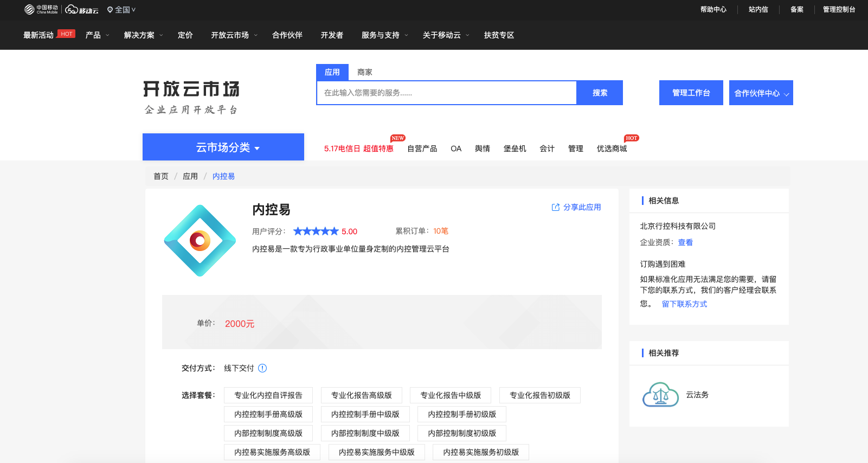Expand the 服务与支持 navigation dropdown
This screenshot has width=868, height=463.
385,35
